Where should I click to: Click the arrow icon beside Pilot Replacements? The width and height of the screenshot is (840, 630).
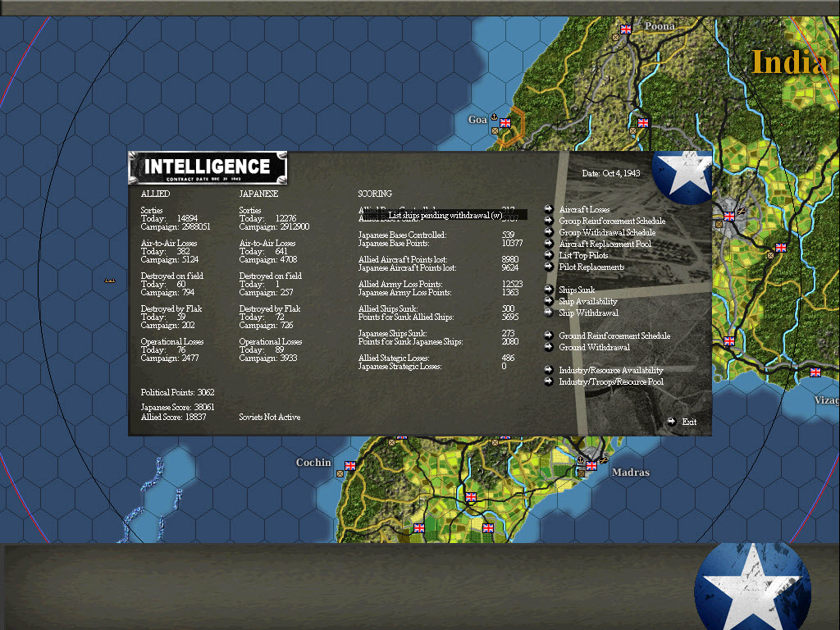tap(549, 267)
